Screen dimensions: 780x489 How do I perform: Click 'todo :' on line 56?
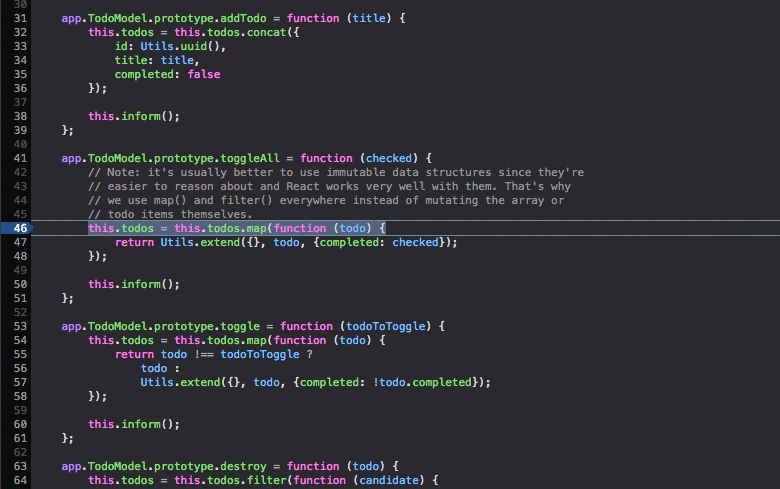(160, 368)
